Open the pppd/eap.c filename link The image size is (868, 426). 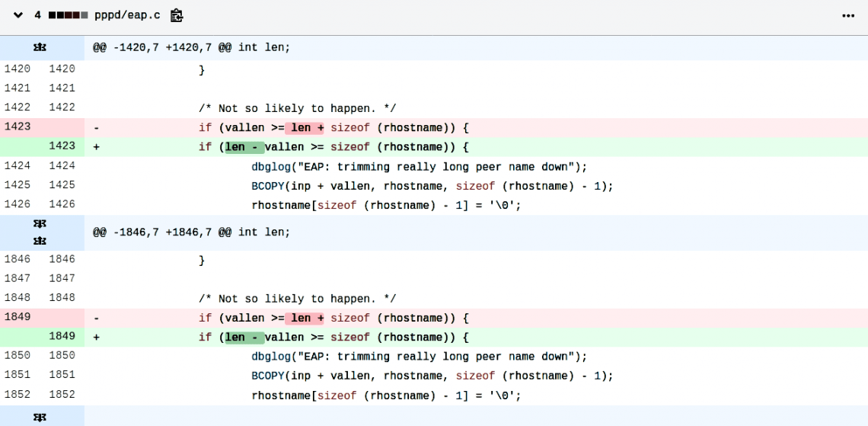[127, 15]
